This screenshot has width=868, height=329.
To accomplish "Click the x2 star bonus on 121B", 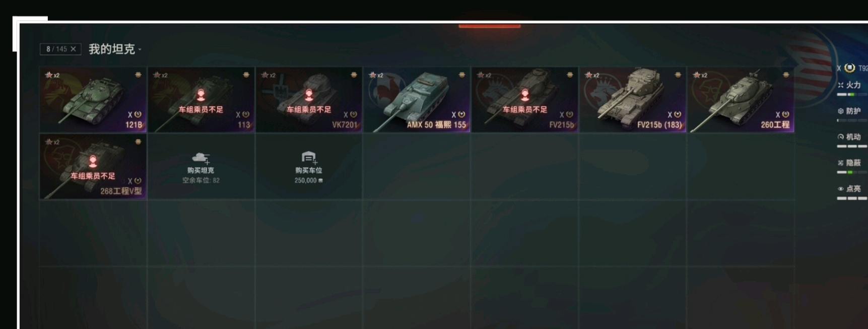I will [52, 75].
